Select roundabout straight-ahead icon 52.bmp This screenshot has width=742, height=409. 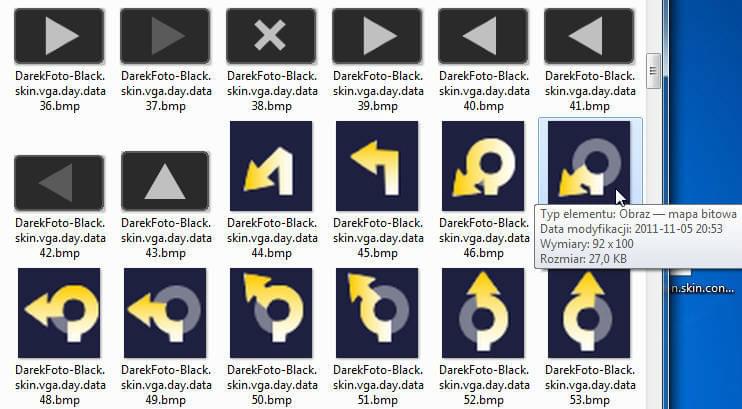point(483,313)
